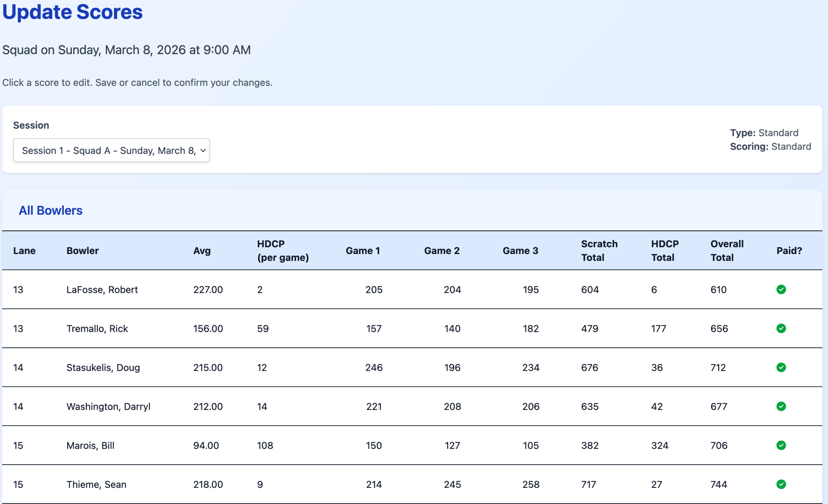
Task: Edit Stasukelis's Game 2 score 196
Action: pyautogui.click(x=452, y=367)
